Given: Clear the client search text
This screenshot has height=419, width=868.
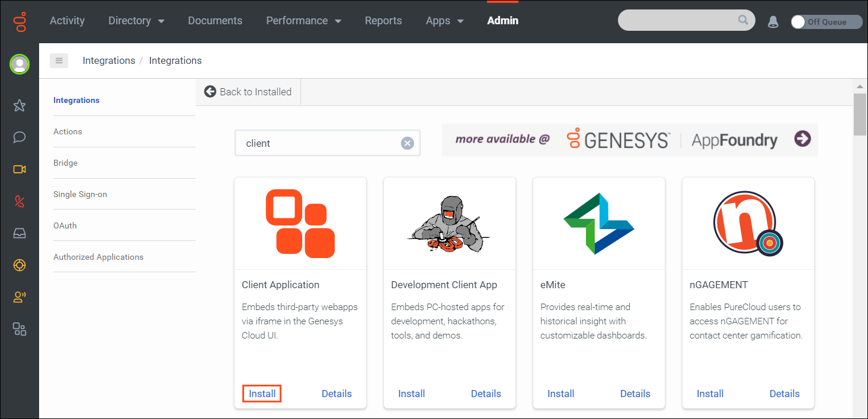Looking at the screenshot, I should point(407,143).
